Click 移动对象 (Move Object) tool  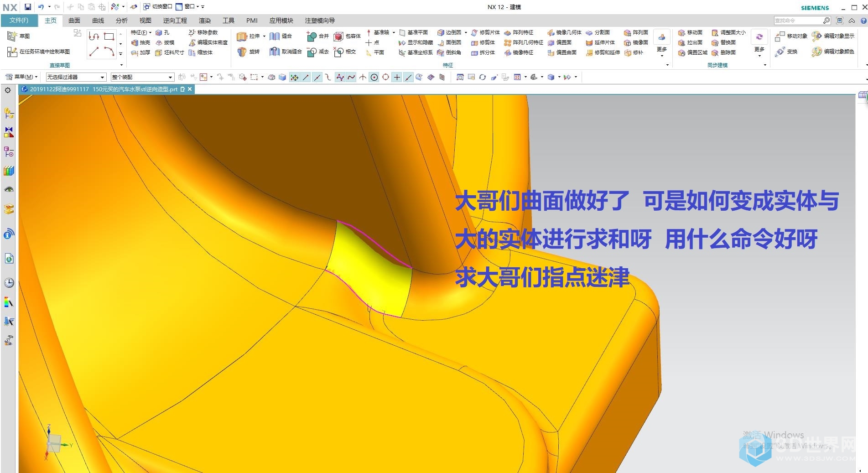pyautogui.click(x=791, y=36)
